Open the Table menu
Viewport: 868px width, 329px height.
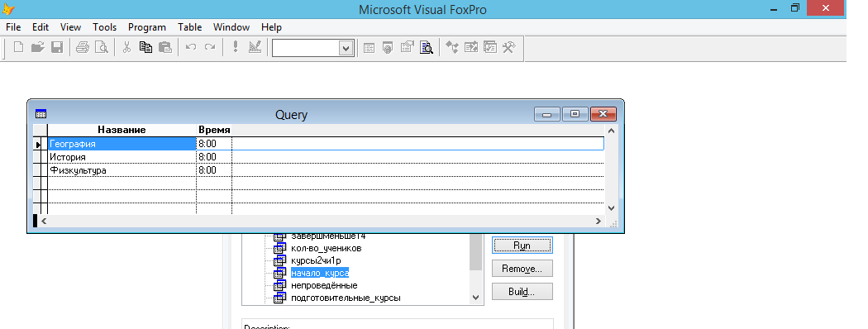pos(190,27)
